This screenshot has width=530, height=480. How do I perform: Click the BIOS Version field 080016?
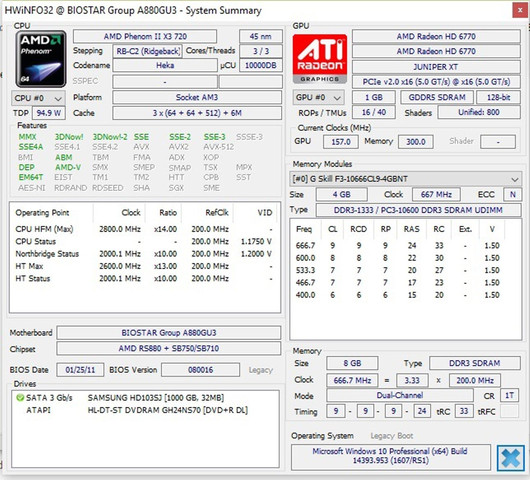click(200, 370)
